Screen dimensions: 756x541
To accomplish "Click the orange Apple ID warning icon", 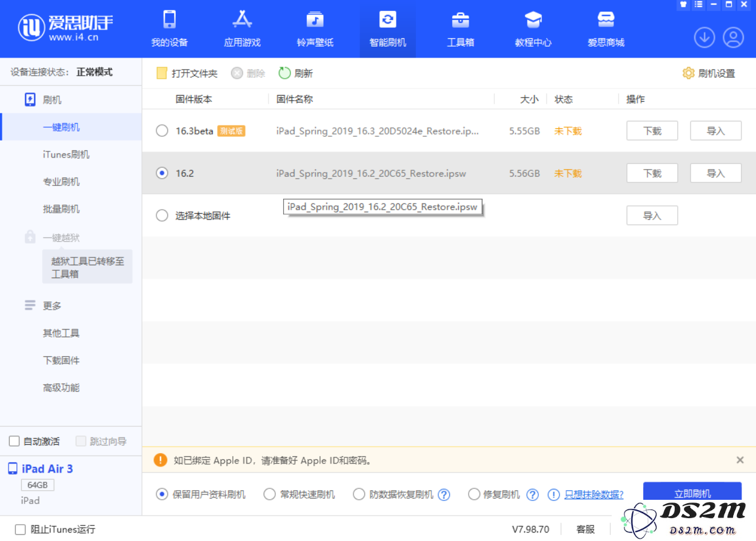I will click(160, 460).
